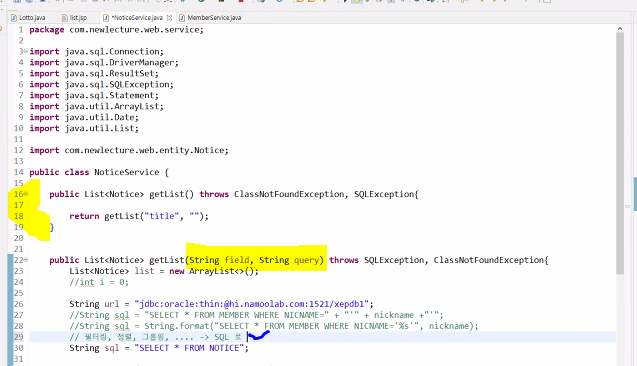Click 'import java.sql.DriverManager;' line

(x=104, y=63)
